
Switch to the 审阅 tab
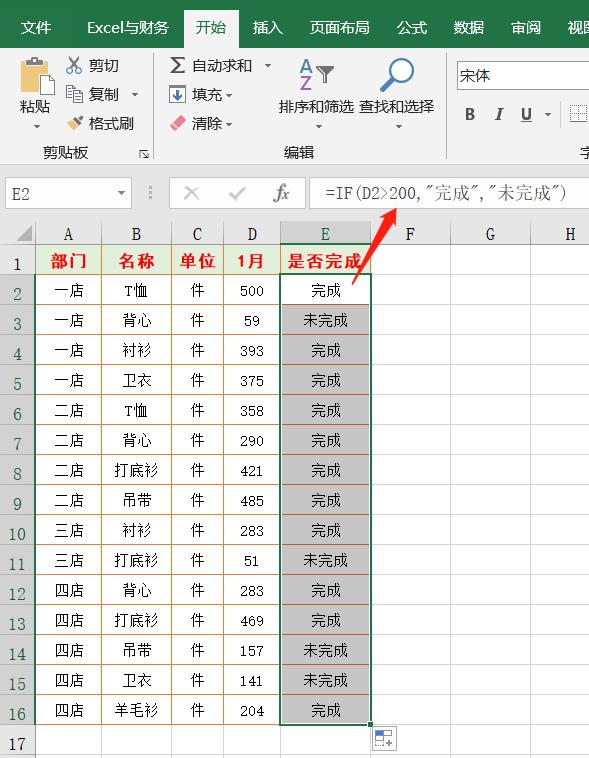click(x=526, y=28)
